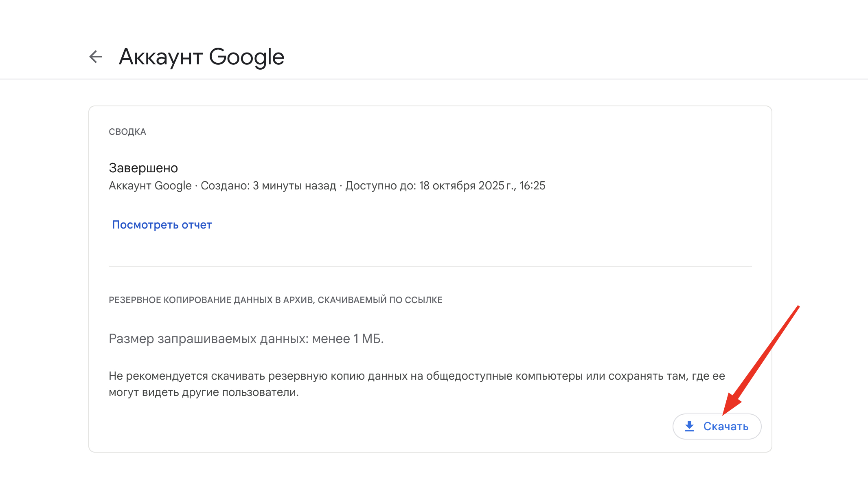This screenshot has width=868, height=497.
Task: Open the Посмотреть отчет link
Action: coord(162,225)
